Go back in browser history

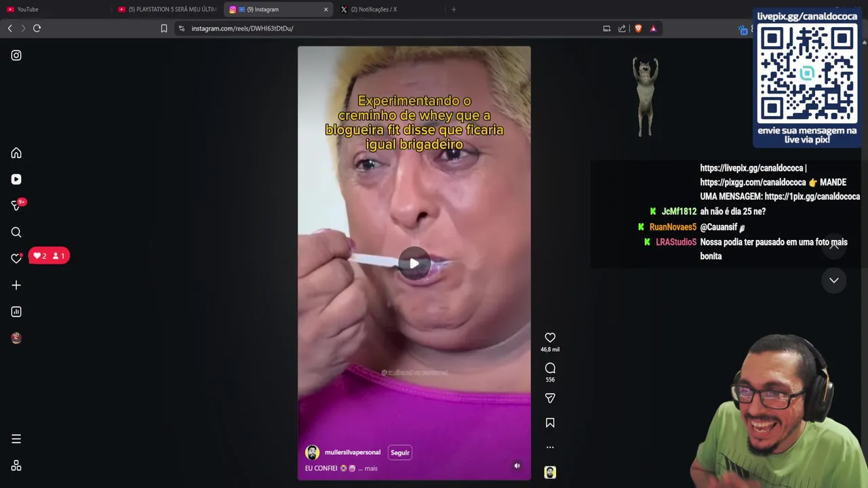9,28
